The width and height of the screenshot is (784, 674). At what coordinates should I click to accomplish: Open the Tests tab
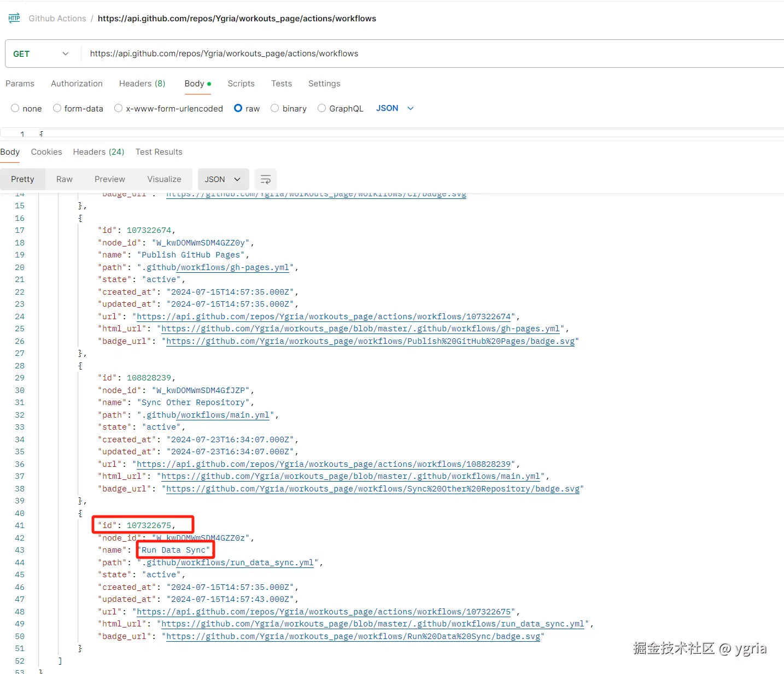282,84
